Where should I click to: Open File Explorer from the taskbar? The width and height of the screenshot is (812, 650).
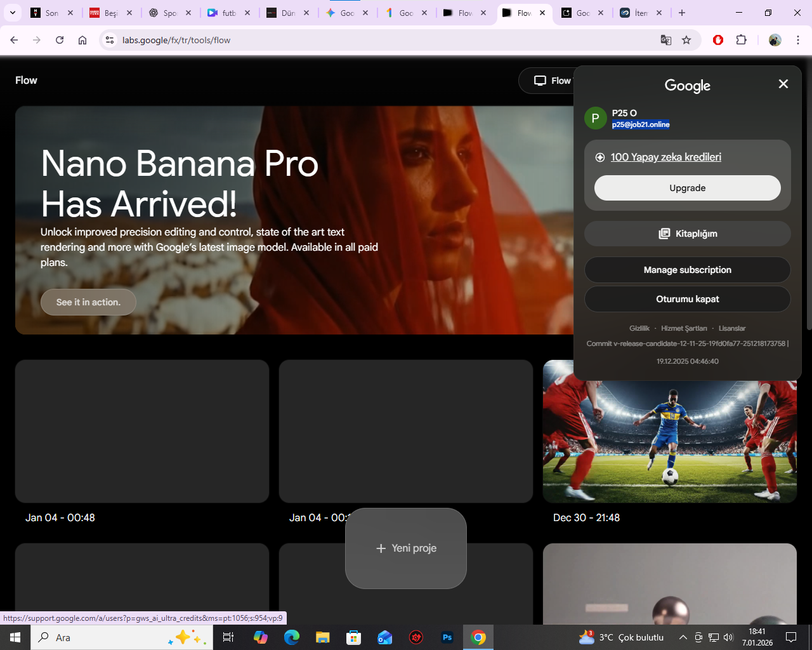323,637
